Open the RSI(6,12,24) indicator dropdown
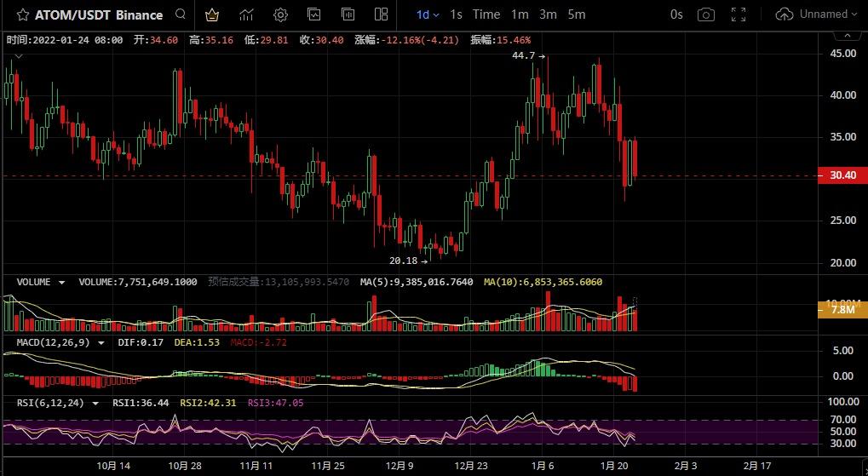Viewport: 868px width, 476px height. pos(95,403)
